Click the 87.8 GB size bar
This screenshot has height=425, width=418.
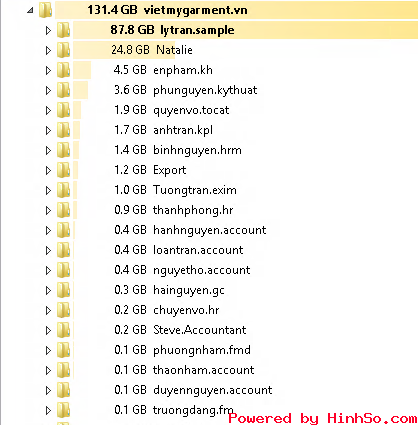pyautogui.click(x=245, y=30)
